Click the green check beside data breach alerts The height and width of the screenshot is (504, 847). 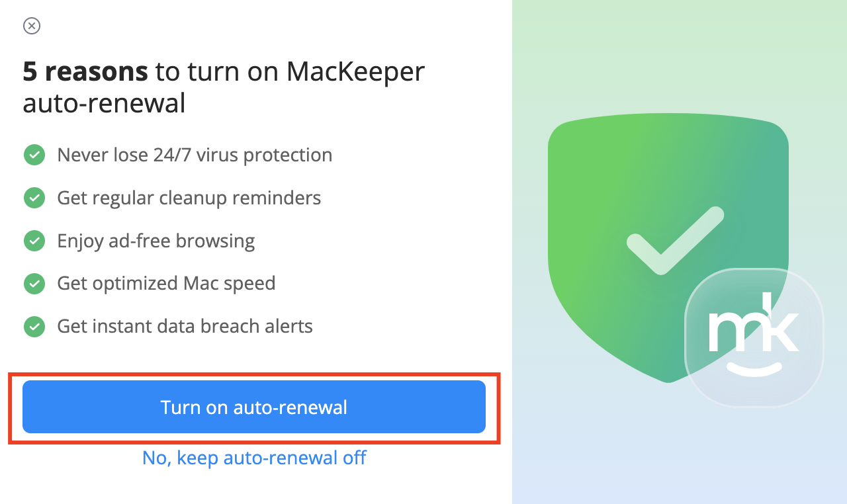tap(34, 326)
